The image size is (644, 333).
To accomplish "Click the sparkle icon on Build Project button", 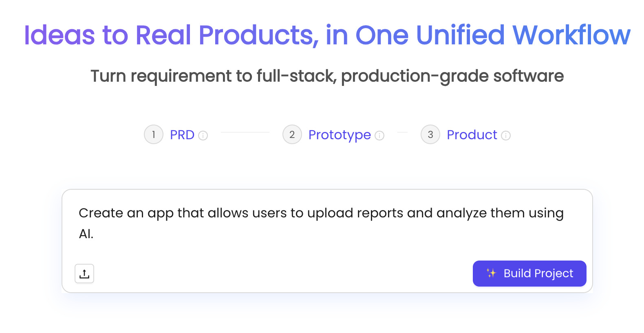I will [x=491, y=273].
